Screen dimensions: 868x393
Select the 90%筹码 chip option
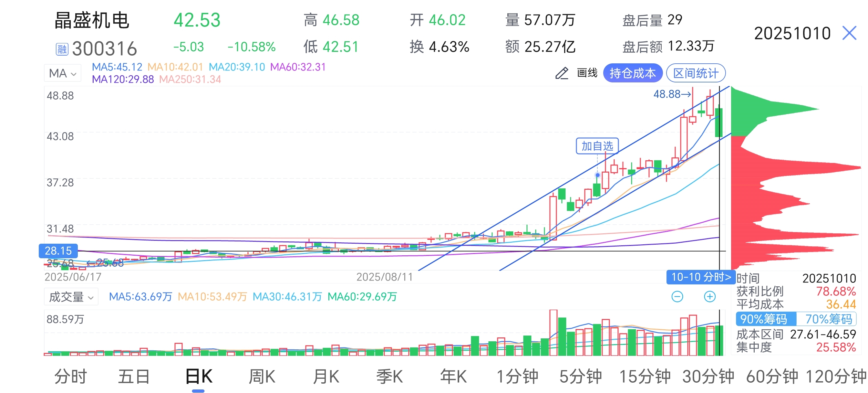(766, 319)
